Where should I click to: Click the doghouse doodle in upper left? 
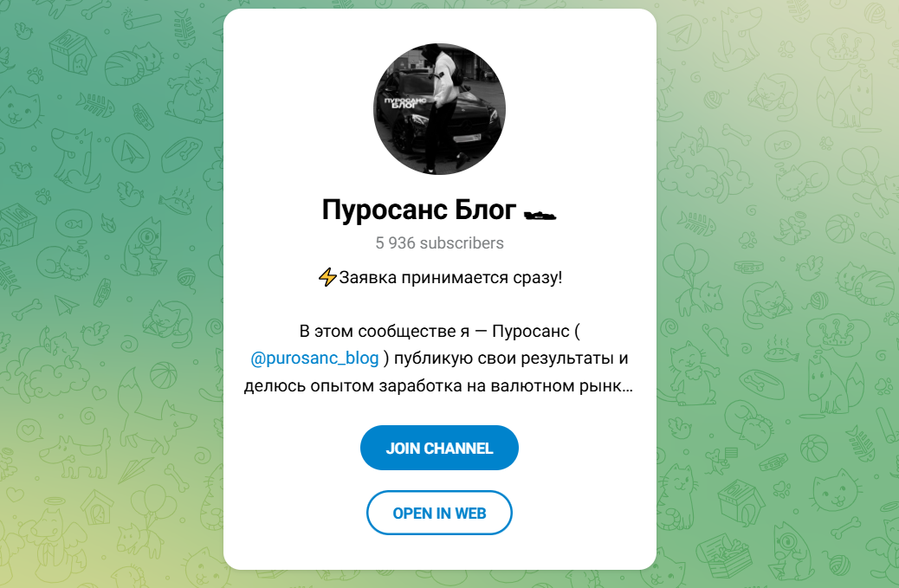tap(73, 52)
